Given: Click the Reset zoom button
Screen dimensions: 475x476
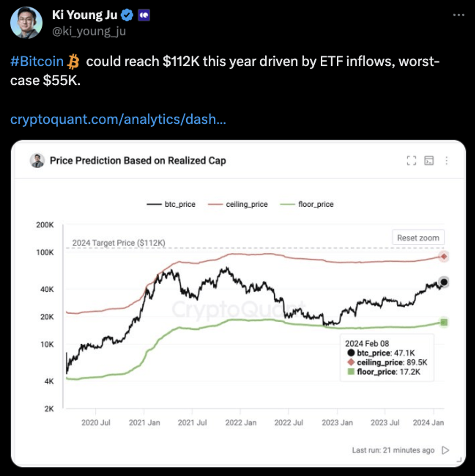Looking at the screenshot, I should [418, 237].
